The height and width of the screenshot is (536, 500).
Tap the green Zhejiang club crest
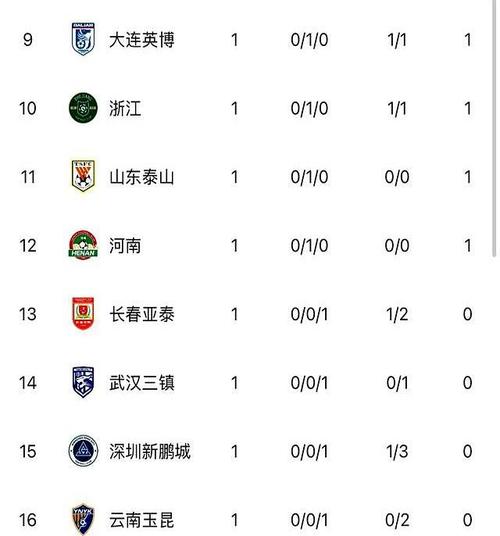(x=83, y=108)
